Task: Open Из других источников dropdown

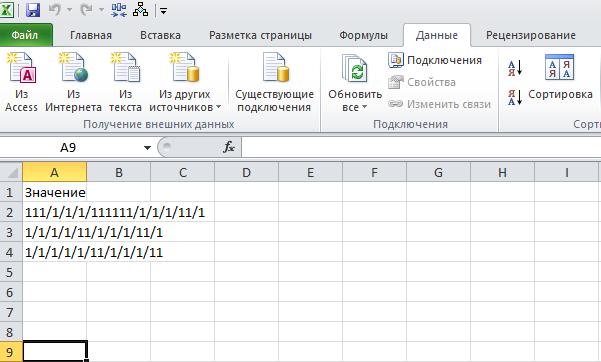Action: tap(185, 82)
